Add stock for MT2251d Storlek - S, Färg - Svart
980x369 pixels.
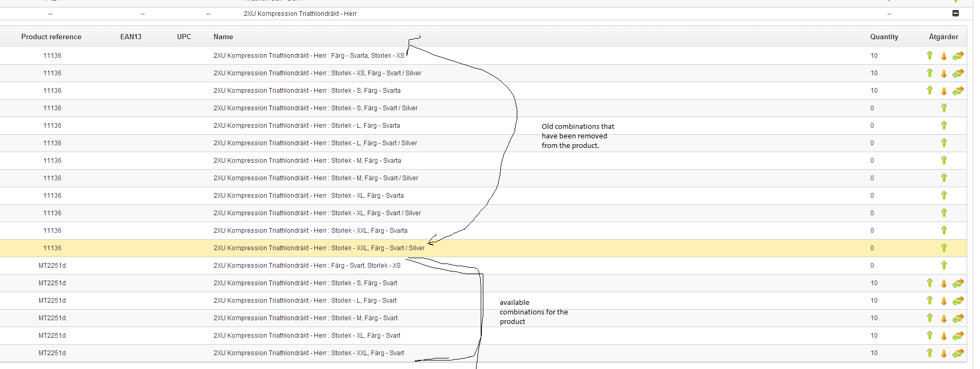pyautogui.click(x=930, y=283)
